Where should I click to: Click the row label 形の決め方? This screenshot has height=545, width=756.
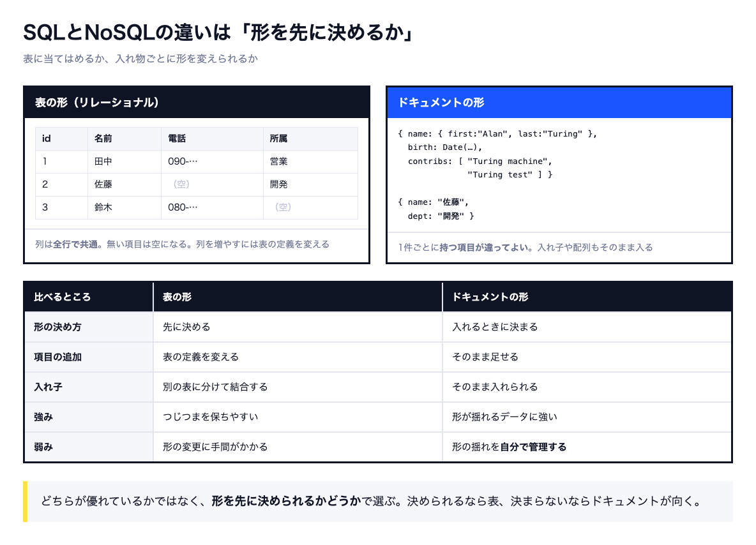tap(89, 327)
